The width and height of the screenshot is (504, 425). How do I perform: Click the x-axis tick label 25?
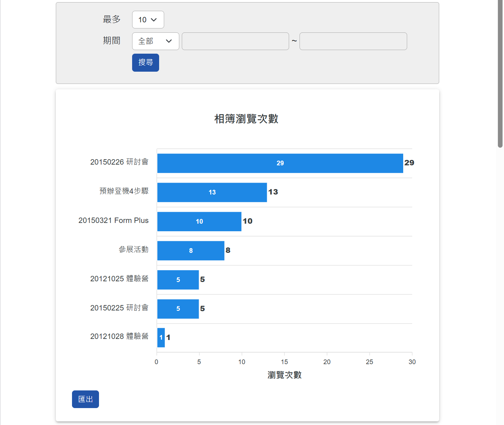[x=370, y=362]
